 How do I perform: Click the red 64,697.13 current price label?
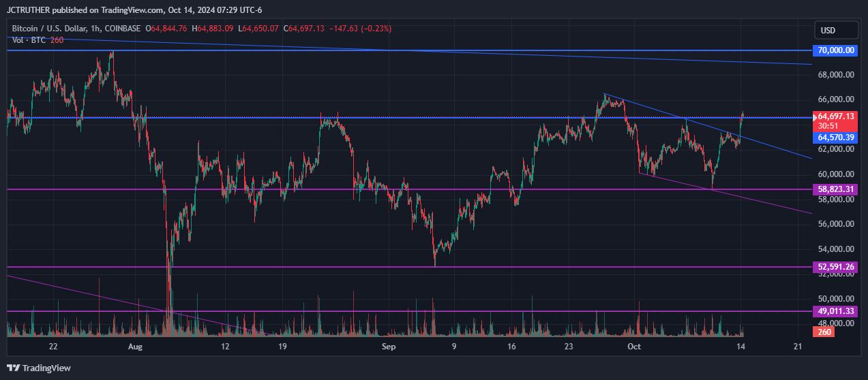[835, 116]
